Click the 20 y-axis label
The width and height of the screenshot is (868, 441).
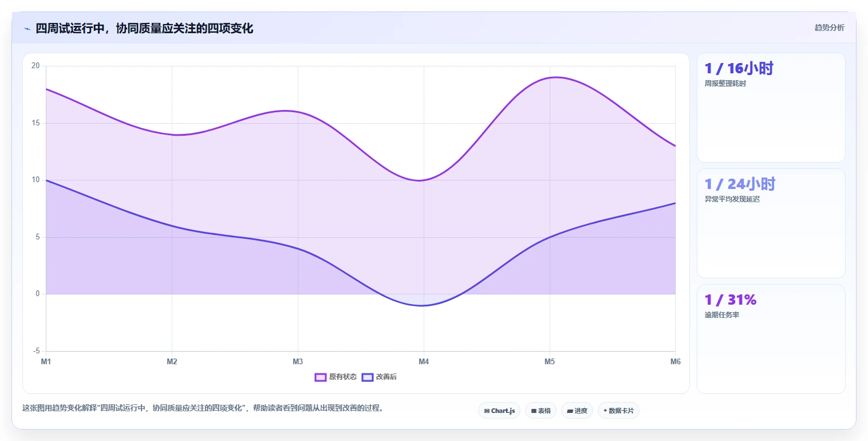coord(35,66)
